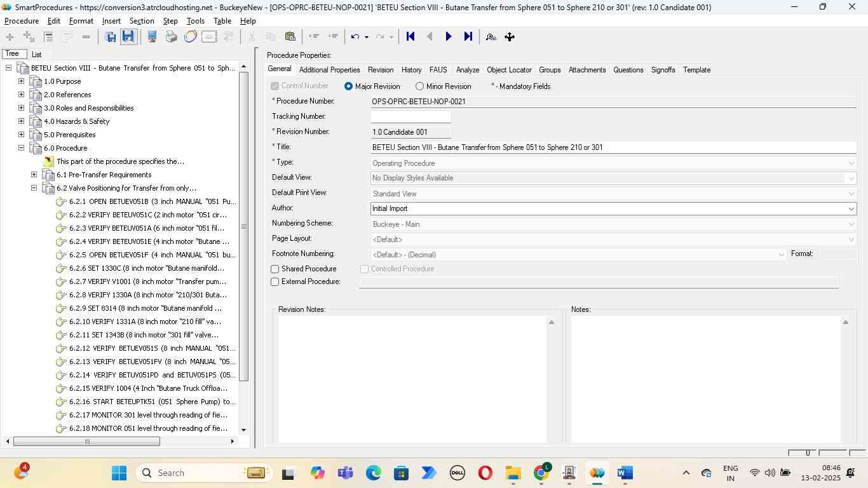Switch to the Revision tab
Viewport: 868px width, 488px height.
tap(381, 70)
